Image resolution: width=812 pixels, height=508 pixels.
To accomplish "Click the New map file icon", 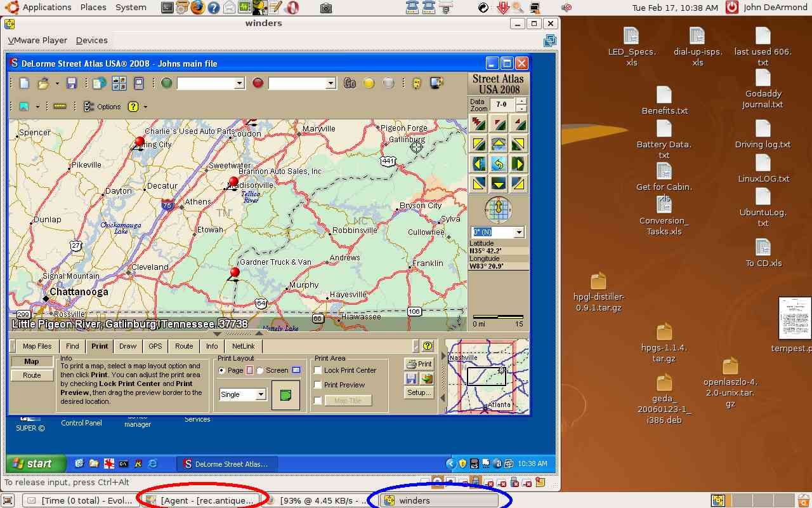I will [24, 83].
